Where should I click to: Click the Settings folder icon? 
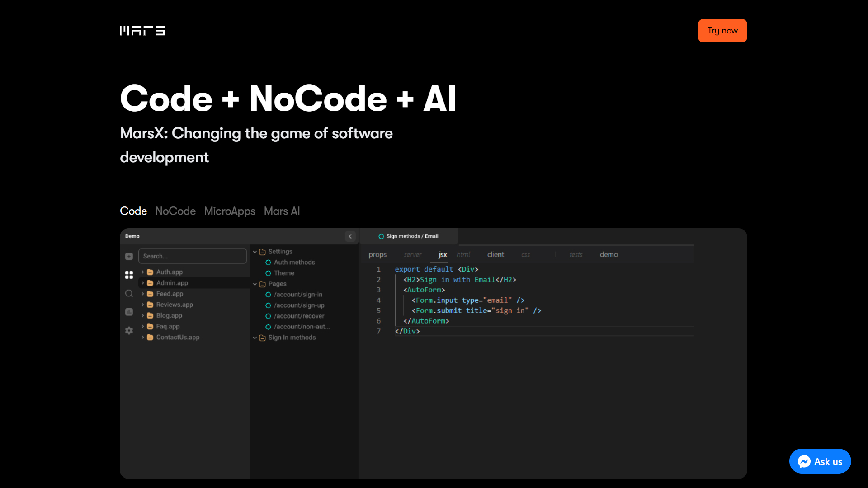click(x=262, y=252)
